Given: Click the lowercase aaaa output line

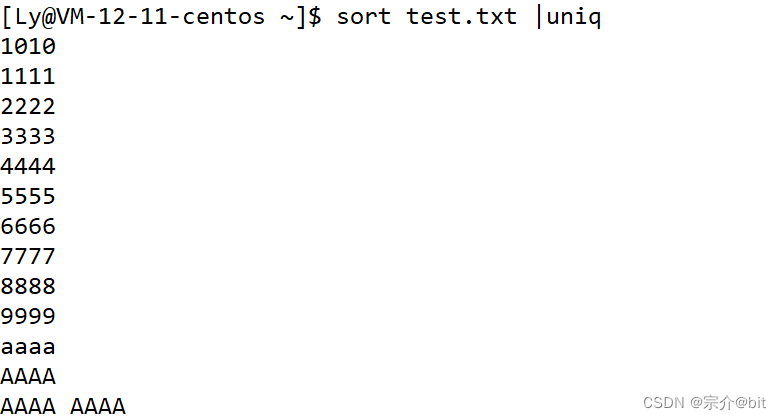Looking at the screenshot, I should pos(28,348).
